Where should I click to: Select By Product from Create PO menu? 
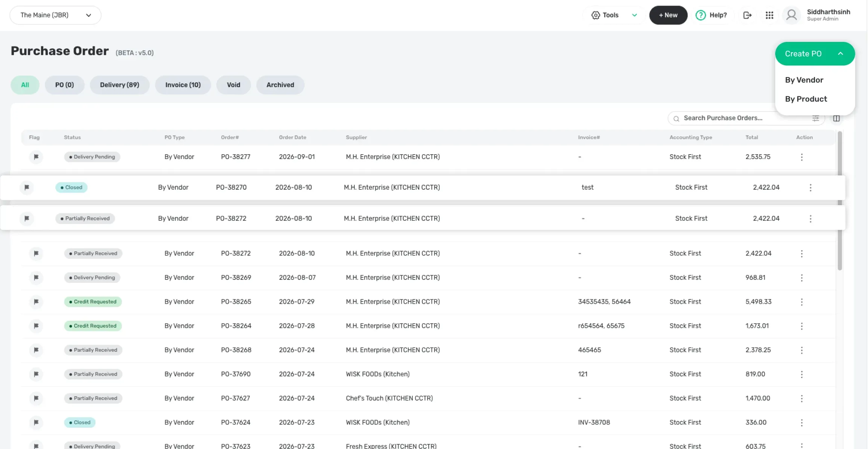pyautogui.click(x=806, y=99)
